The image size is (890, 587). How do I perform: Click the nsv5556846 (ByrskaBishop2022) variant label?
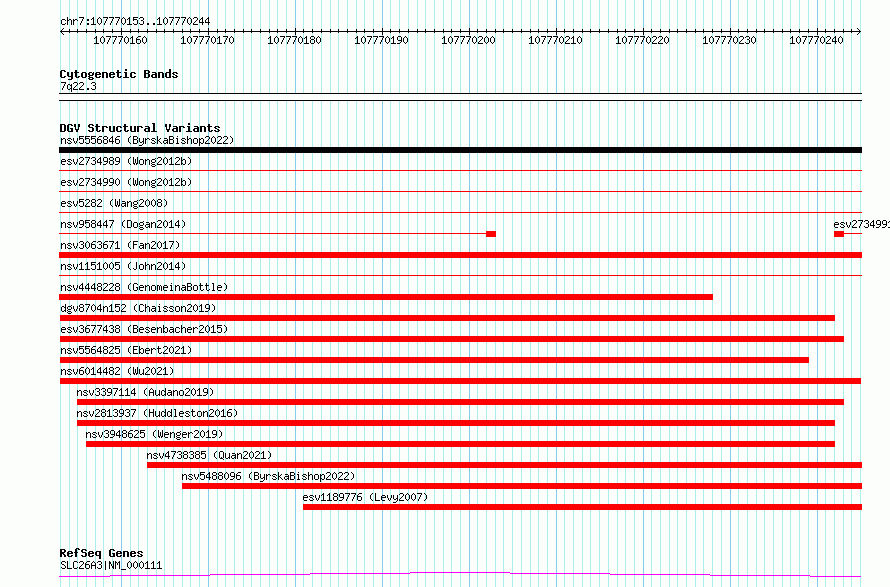[147, 140]
